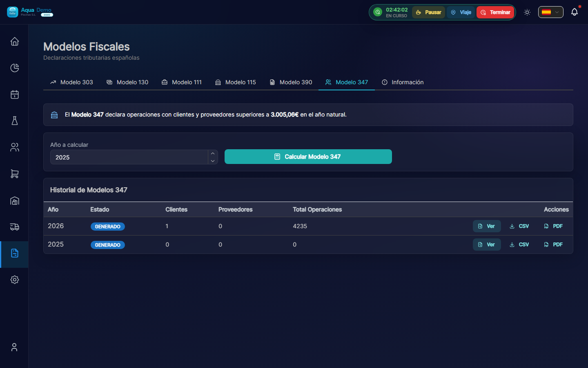The height and width of the screenshot is (368, 588).
Task: Open the Información tab
Action: click(403, 82)
